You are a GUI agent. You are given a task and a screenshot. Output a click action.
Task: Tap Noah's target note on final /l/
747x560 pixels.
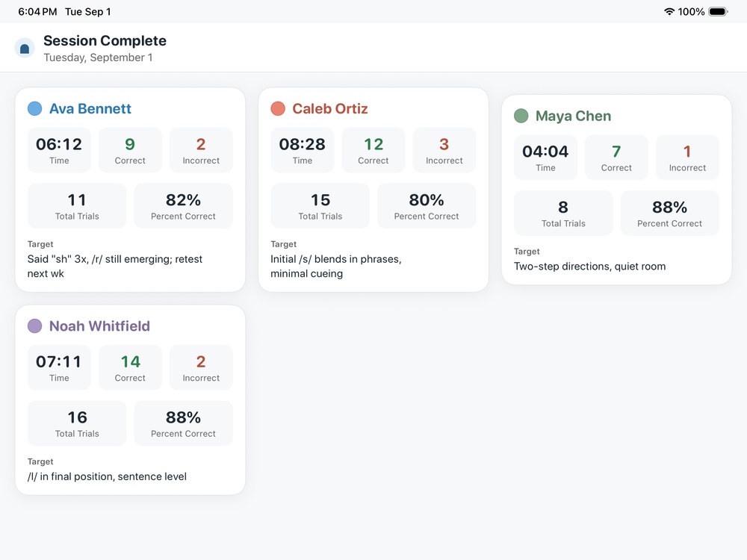[107, 476]
